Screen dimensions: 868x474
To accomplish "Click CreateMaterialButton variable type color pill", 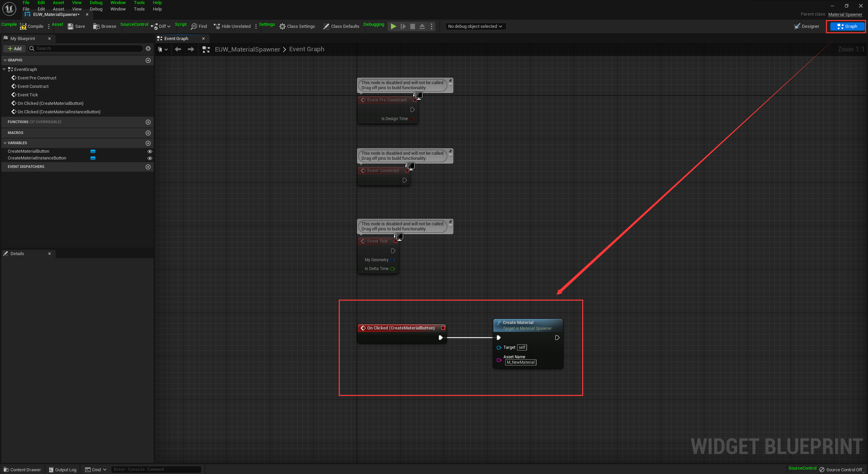I will 93,151.
